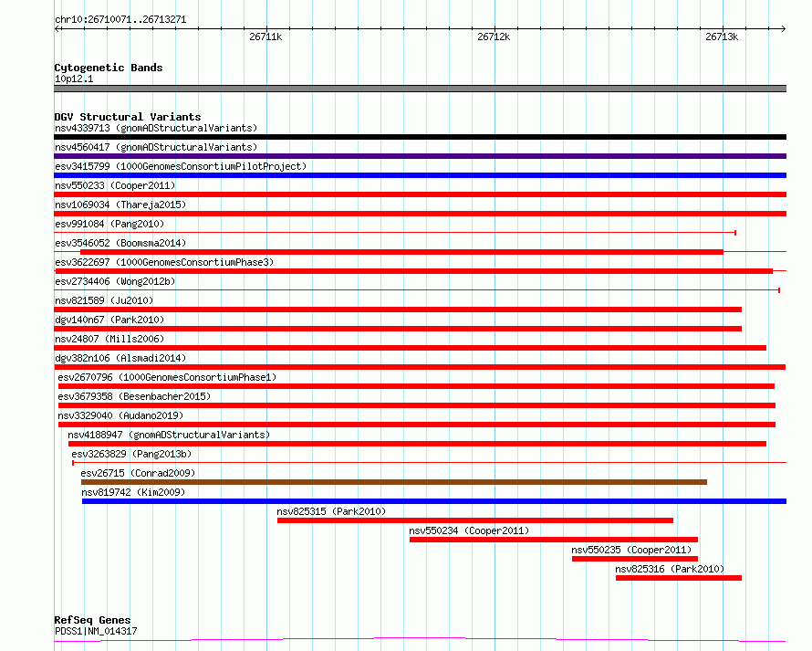Image resolution: width=812 pixels, height=651 pixels.
Task: Click the 26711k ruler mark
Action: pyautogui.click(x=265, y=37)
